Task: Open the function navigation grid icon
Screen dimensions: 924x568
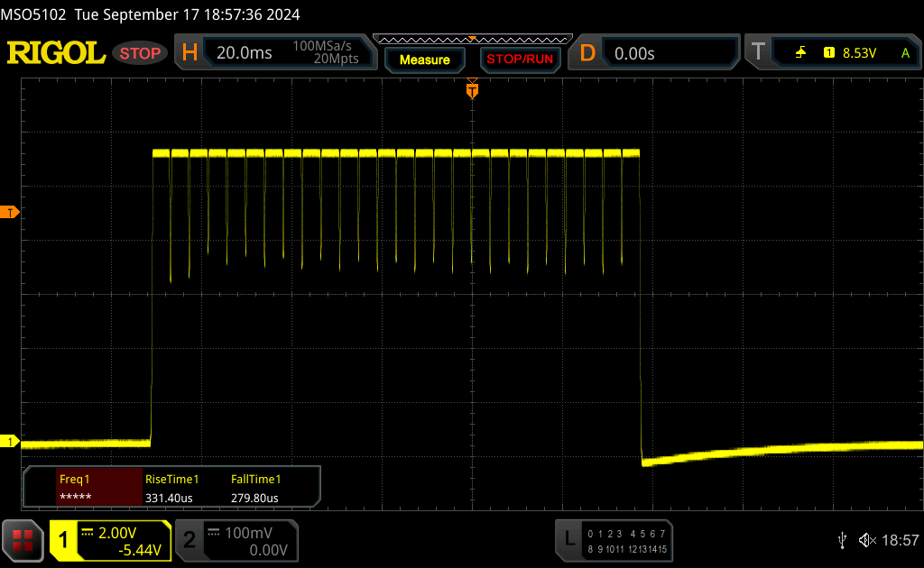Action: pos(22,540)
